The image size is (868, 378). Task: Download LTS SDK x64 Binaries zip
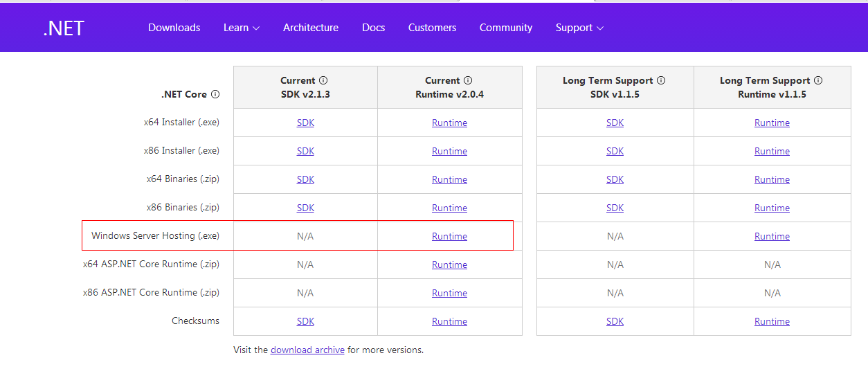615,179
